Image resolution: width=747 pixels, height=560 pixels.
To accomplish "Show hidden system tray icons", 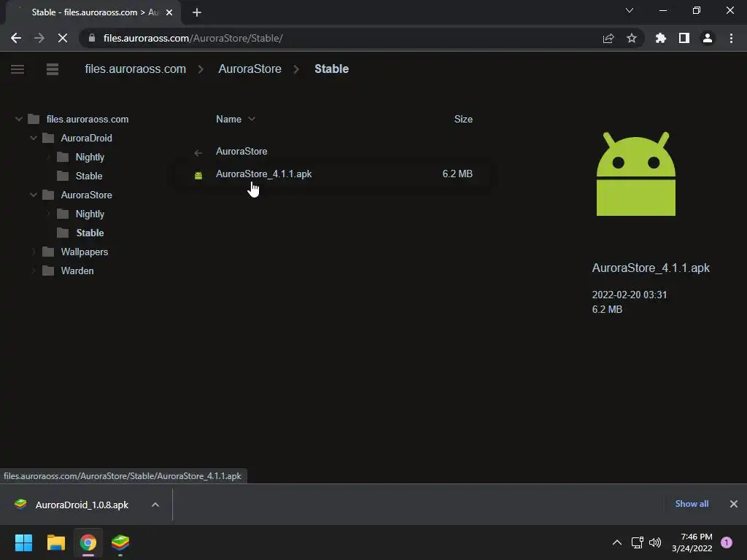I will point(617,542).
